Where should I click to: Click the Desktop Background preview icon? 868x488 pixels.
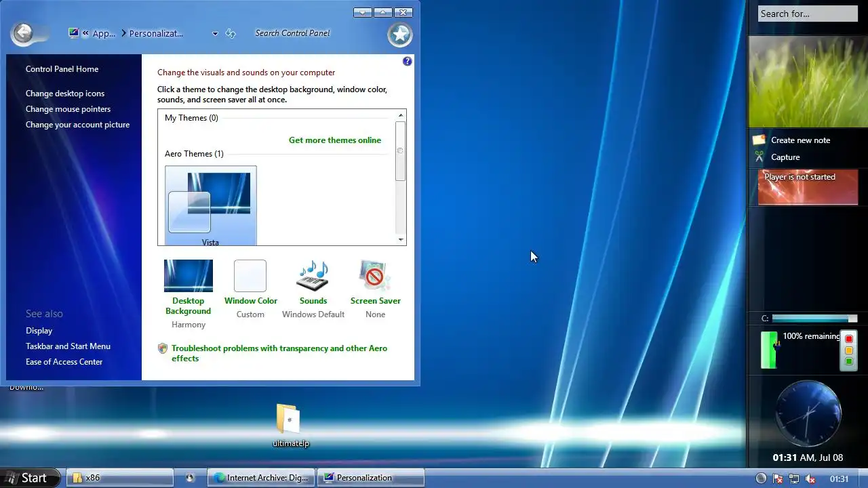point(189,276)
